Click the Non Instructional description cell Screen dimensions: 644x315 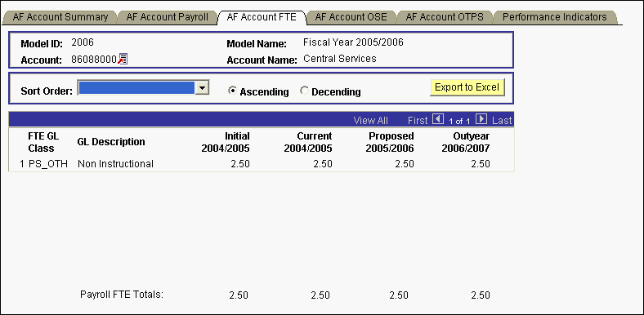pos(115,164)
